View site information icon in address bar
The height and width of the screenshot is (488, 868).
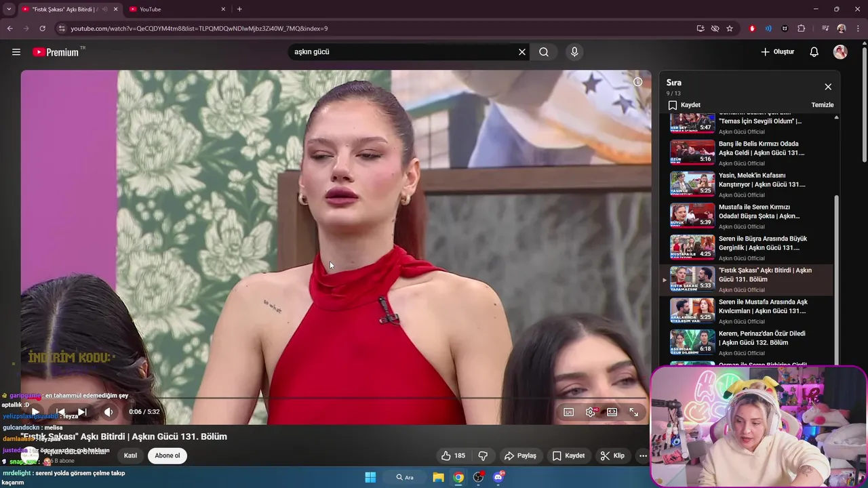pos(62,28)
